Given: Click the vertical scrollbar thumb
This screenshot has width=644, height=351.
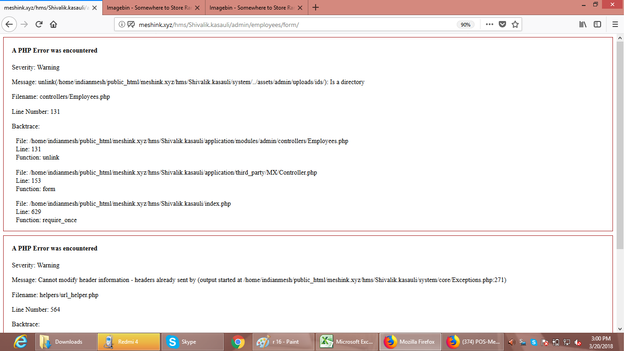Looking at the screenshot, I should tap(620, 145).
